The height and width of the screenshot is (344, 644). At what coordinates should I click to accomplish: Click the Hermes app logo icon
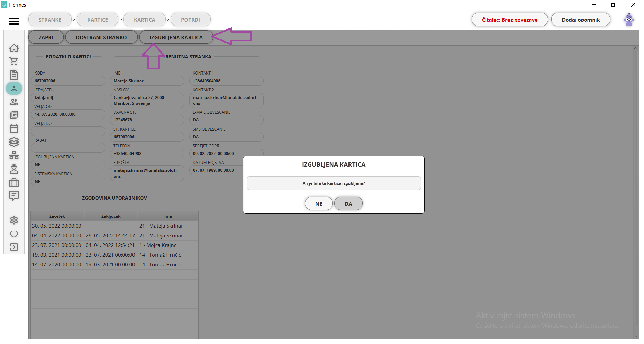(x=4, y=5)
